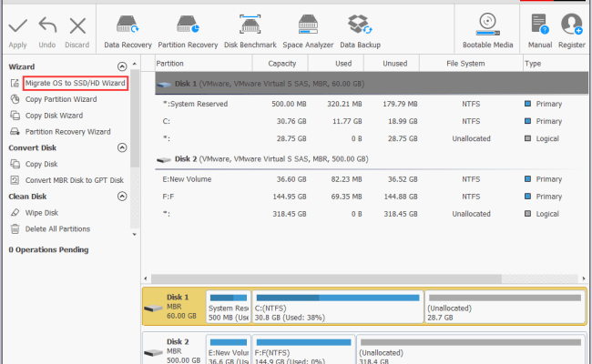Click the 0 Operations Pending label
592x364 pixels.
(x=48, y=249)
